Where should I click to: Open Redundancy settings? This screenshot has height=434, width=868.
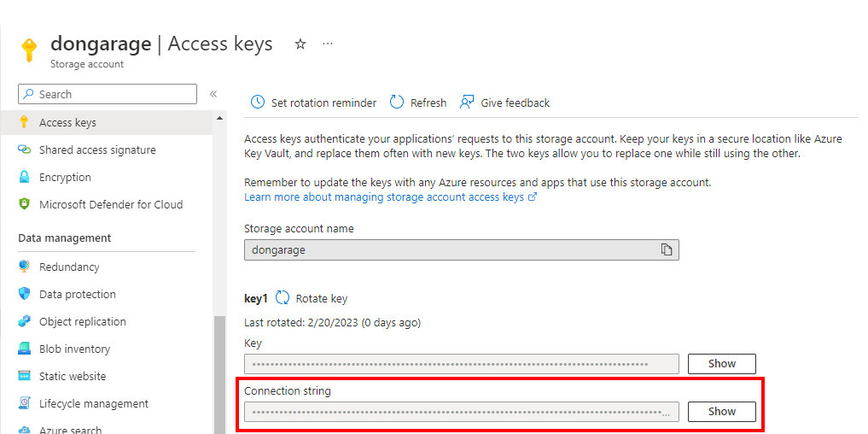tap(69, 267)
